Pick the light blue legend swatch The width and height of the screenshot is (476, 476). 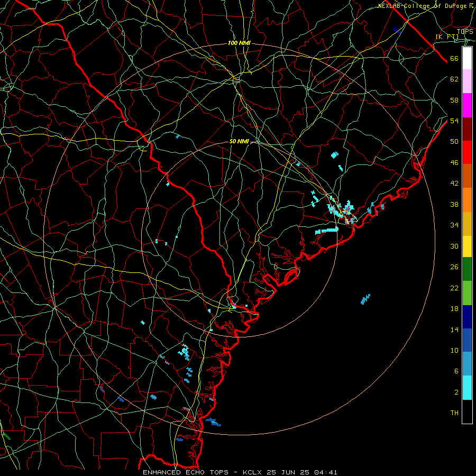tap(467, 364)
